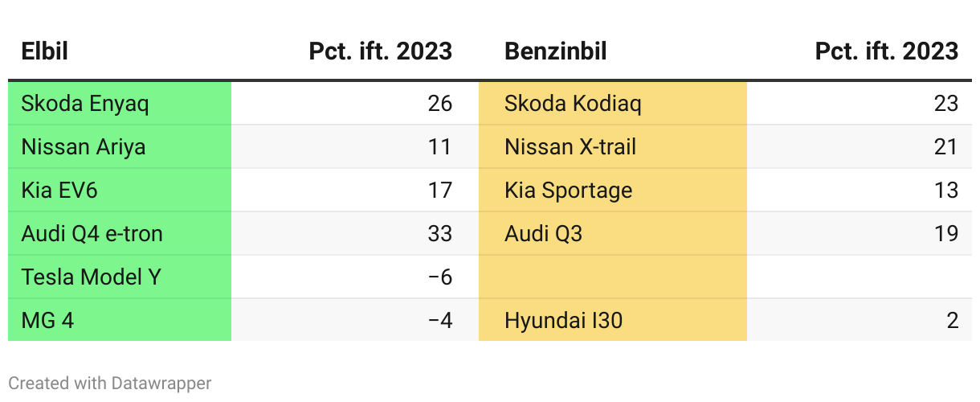Click the Elbil column header
This screenshot has height=402, width=980.
44,51
